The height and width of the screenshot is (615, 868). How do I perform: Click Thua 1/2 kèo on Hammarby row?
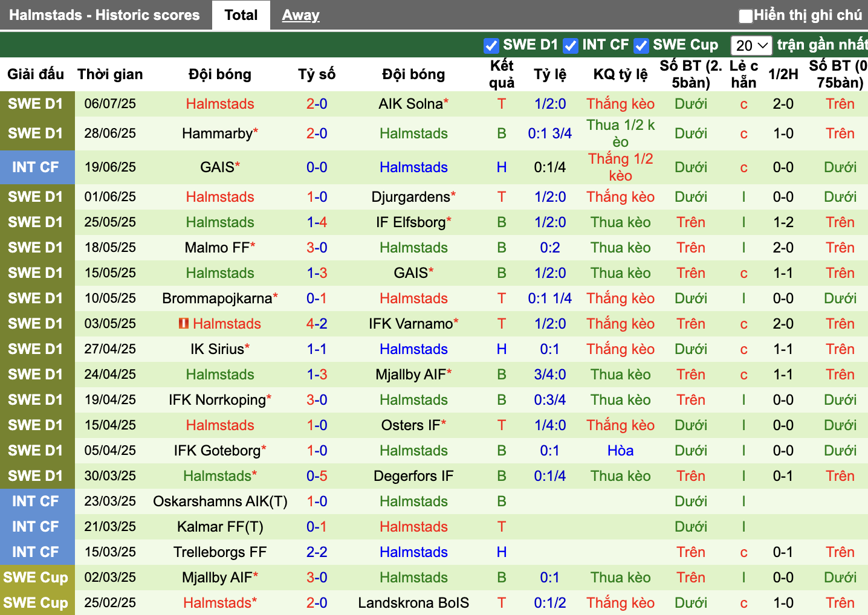coord(621,134)
